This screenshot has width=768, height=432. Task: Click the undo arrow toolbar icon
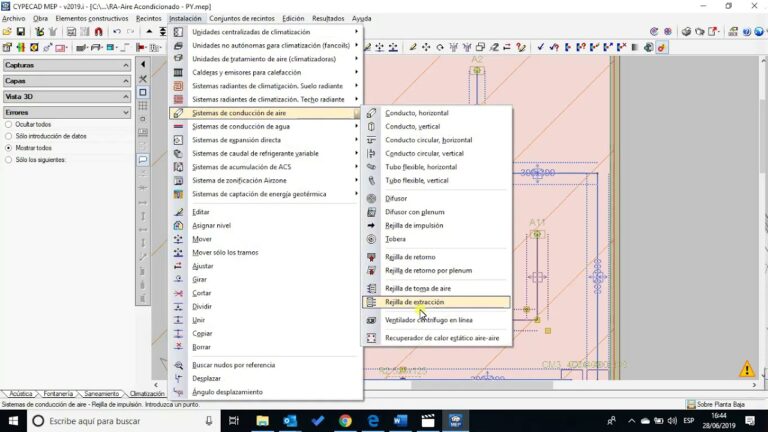pos(117,32)
